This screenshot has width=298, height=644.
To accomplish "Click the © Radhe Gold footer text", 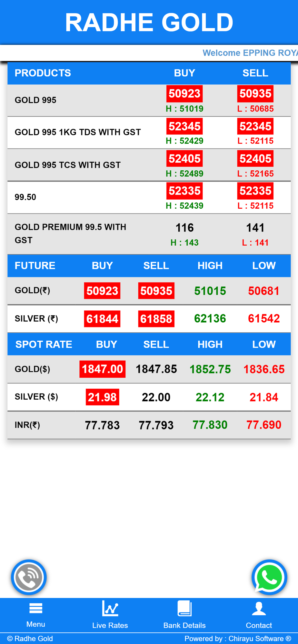I will point(30,639).
